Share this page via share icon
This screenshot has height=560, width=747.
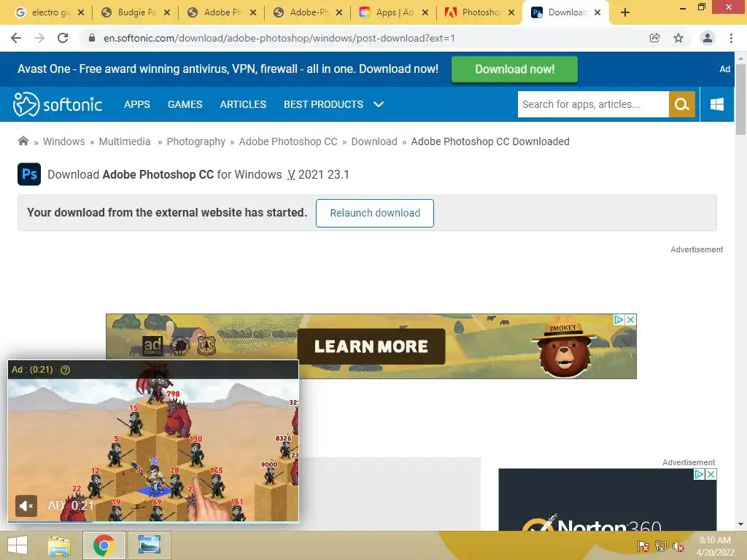pyautogui.click(x=654, y=38)
